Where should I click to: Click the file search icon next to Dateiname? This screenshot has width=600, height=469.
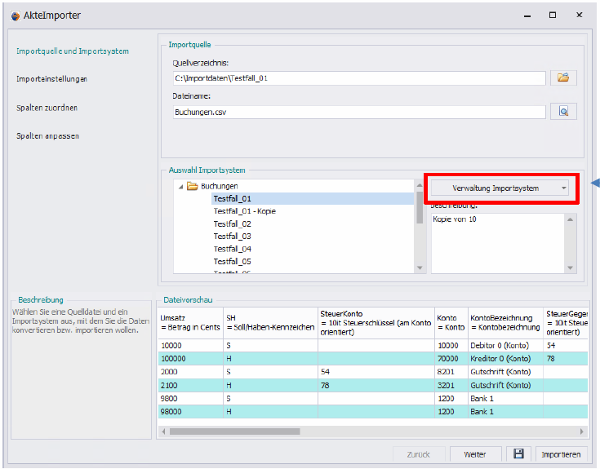click(x=563, y=112)
